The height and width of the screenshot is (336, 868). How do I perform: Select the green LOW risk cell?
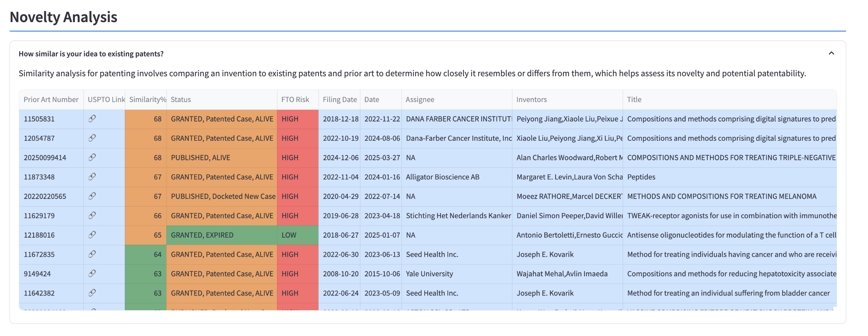coord(297,235)
